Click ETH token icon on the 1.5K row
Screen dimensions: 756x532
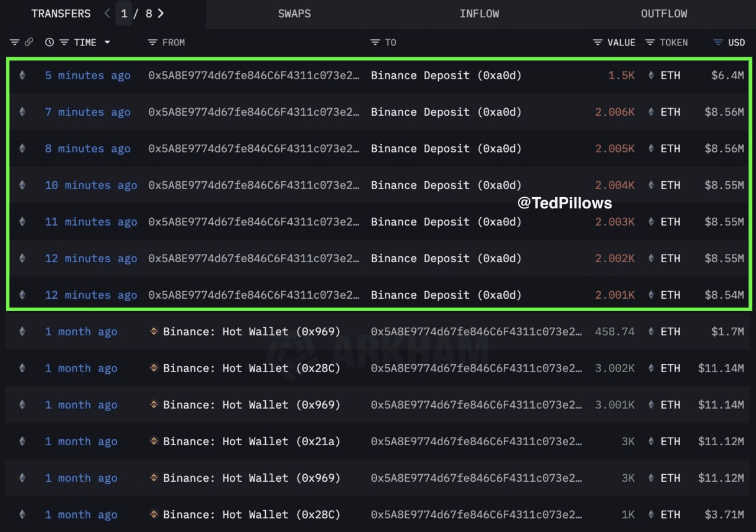(x=651, y=75)
